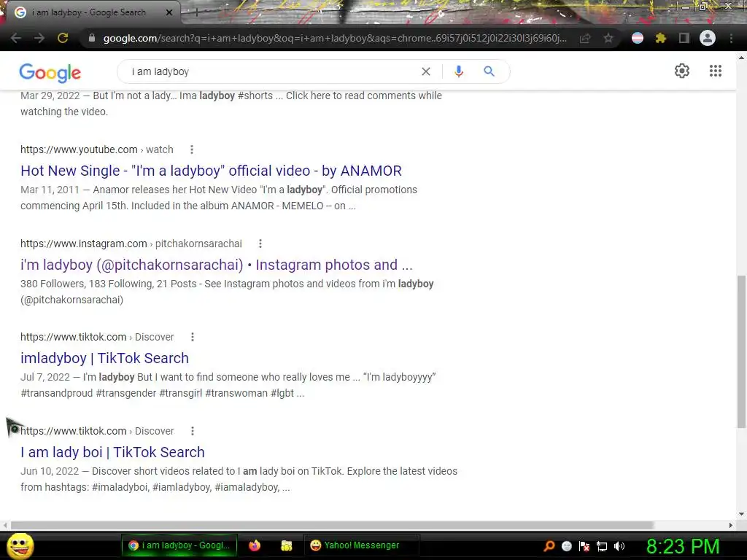Screen dimensions: 747x560
Task: Reload the Google search page
Action: pos(63,38)
